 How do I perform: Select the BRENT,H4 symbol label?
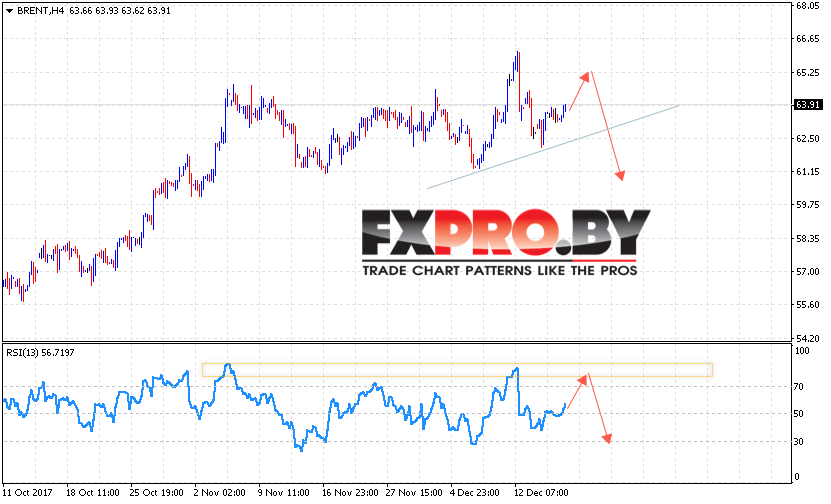tap(40, 10)
